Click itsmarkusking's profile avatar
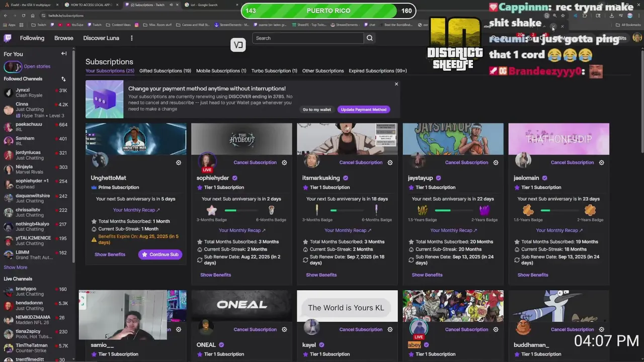644x362 pixels. (x=312, y=160)
